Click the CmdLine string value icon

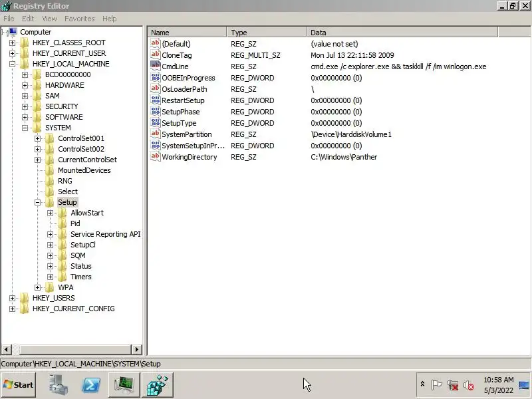tap(156, 65)
